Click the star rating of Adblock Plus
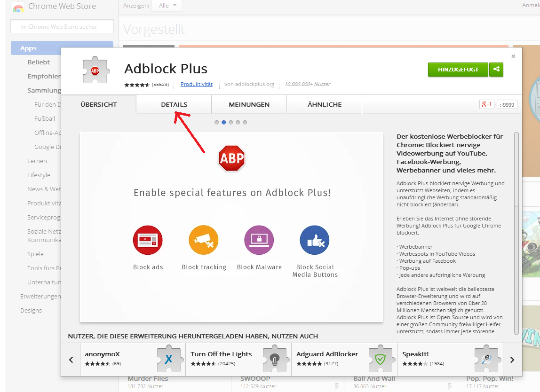 click(137, 84)
